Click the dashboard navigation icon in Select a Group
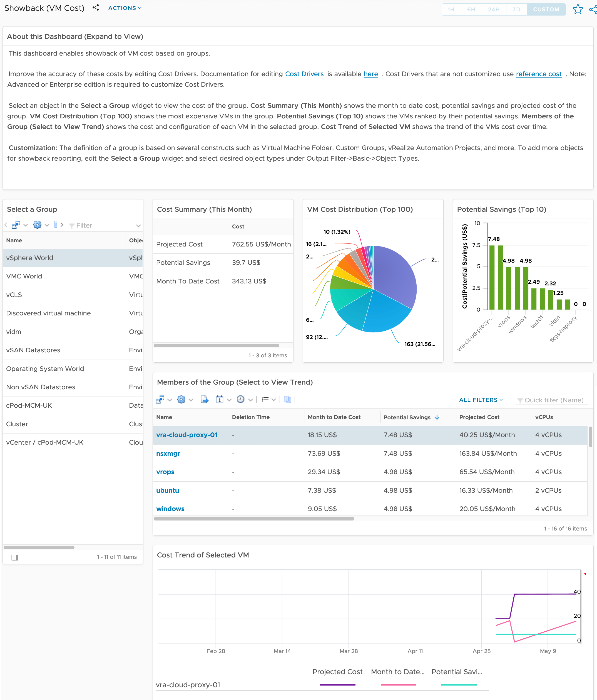 pos(16,225)
